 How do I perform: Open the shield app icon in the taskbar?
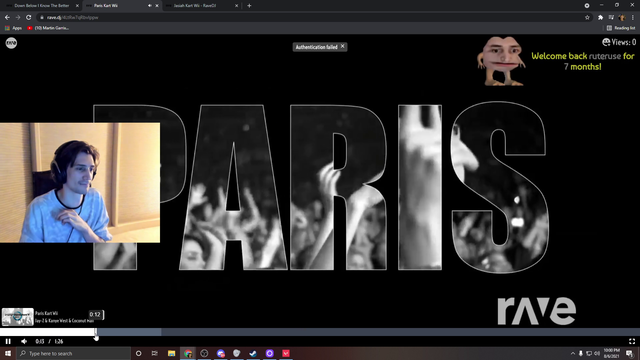[237, 353]
